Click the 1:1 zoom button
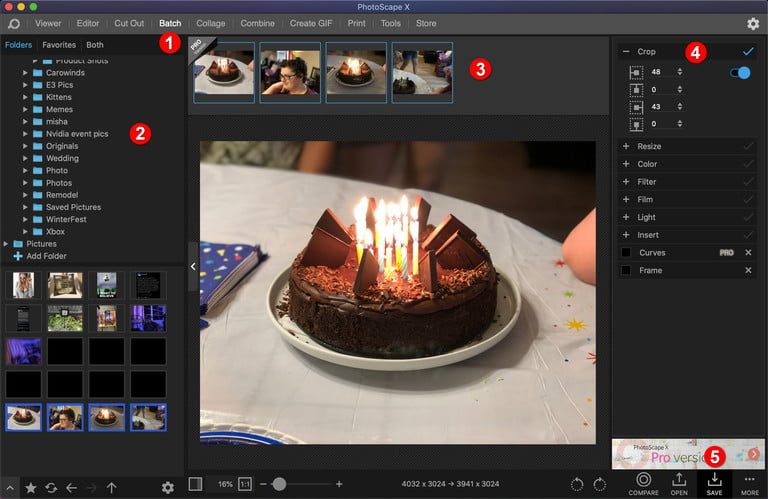 (x=245, y=484)
